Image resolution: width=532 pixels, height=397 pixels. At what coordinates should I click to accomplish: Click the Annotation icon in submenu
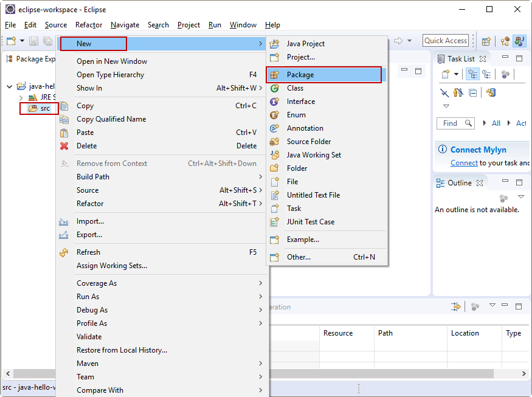point(274,128)
